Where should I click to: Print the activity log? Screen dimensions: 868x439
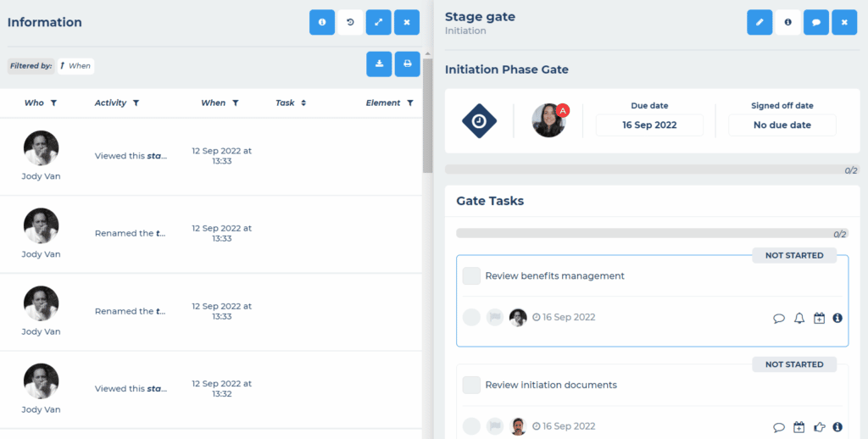[408, 64]
